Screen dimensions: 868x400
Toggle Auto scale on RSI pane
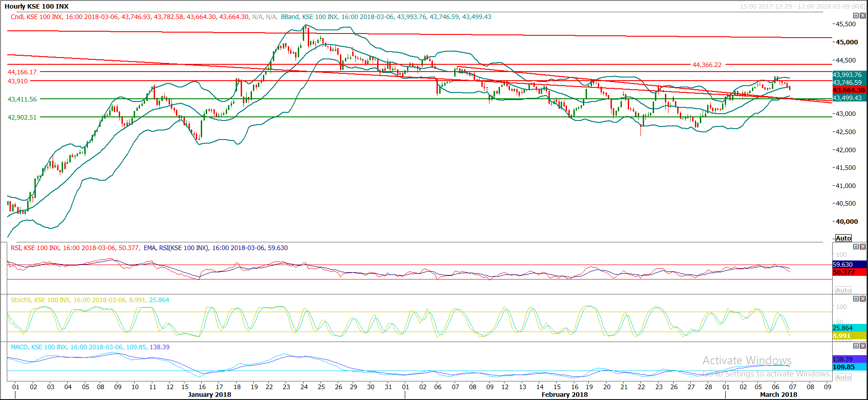[x=843, y=290]
